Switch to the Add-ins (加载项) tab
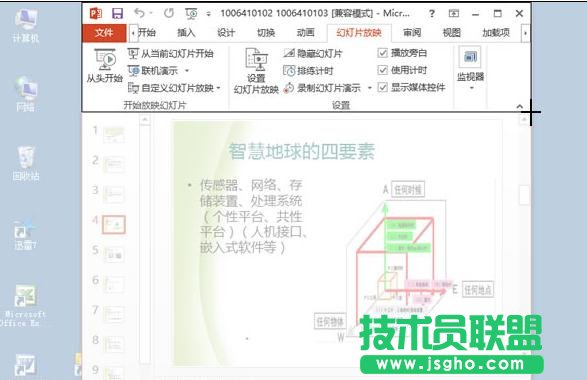The image size is (587, 380). 496,33
